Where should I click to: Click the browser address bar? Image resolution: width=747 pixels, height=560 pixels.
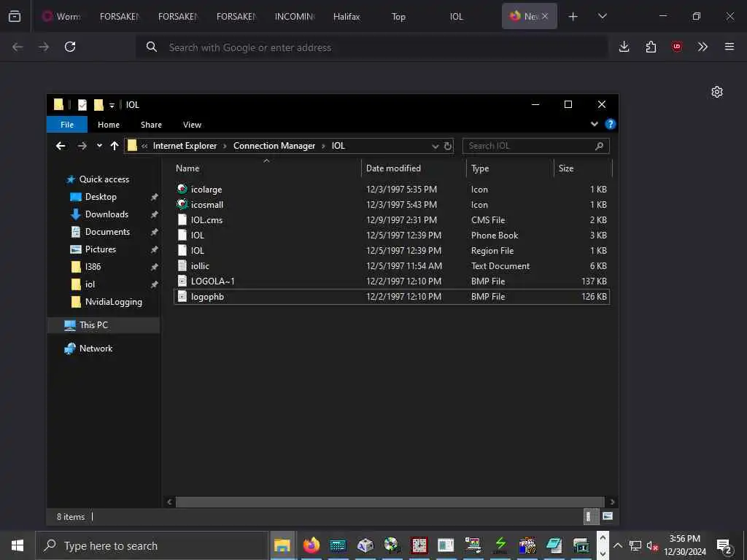click(x=371, y=47)
